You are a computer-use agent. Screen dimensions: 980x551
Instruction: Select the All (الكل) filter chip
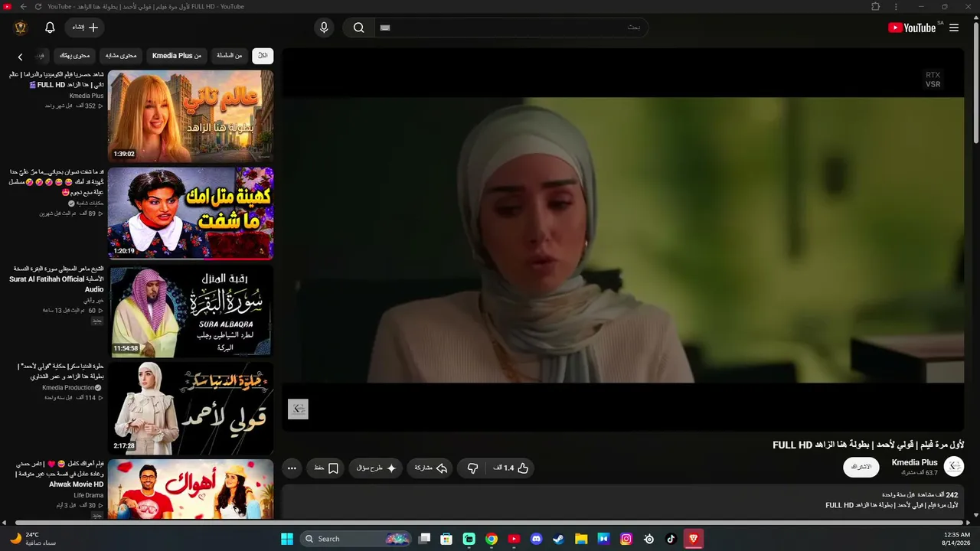263,55
